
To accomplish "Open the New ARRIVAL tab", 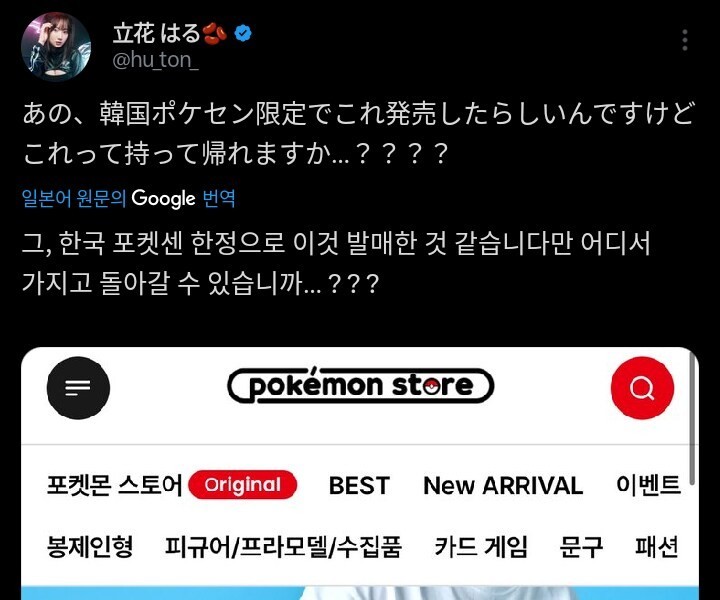I will (x=503, y=485).
